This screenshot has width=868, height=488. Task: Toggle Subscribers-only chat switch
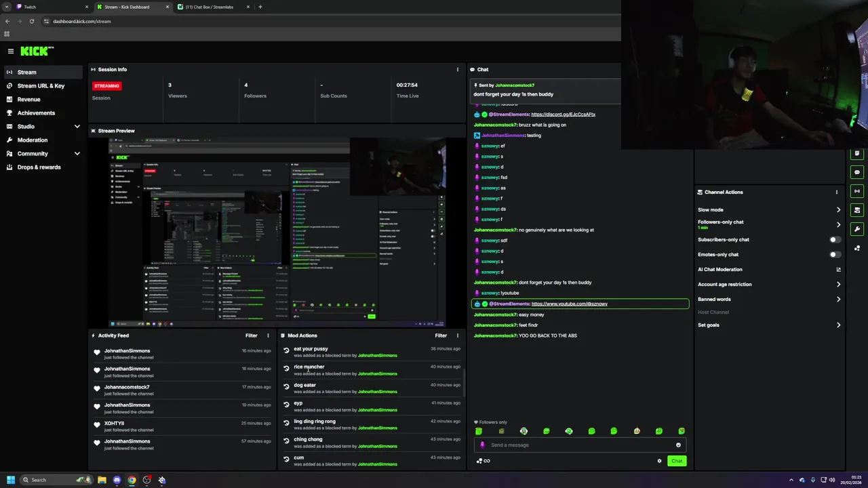click(835, 240)
